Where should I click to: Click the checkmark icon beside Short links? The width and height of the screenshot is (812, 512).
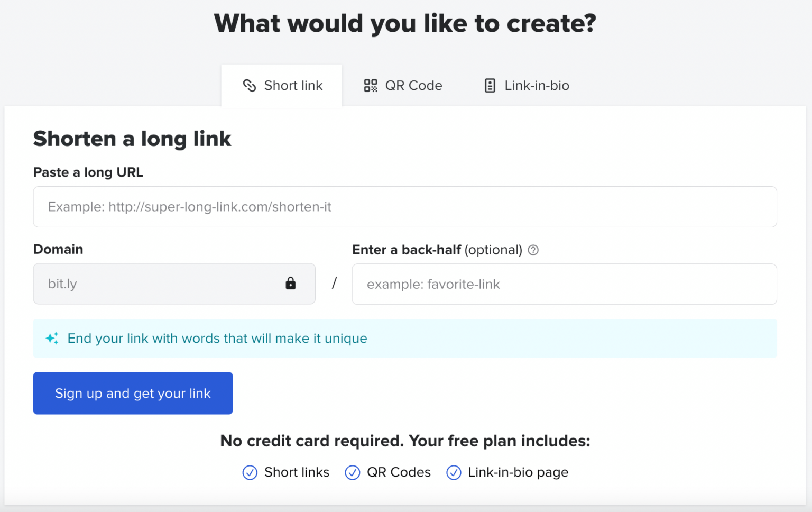click(x=249, y=472)
